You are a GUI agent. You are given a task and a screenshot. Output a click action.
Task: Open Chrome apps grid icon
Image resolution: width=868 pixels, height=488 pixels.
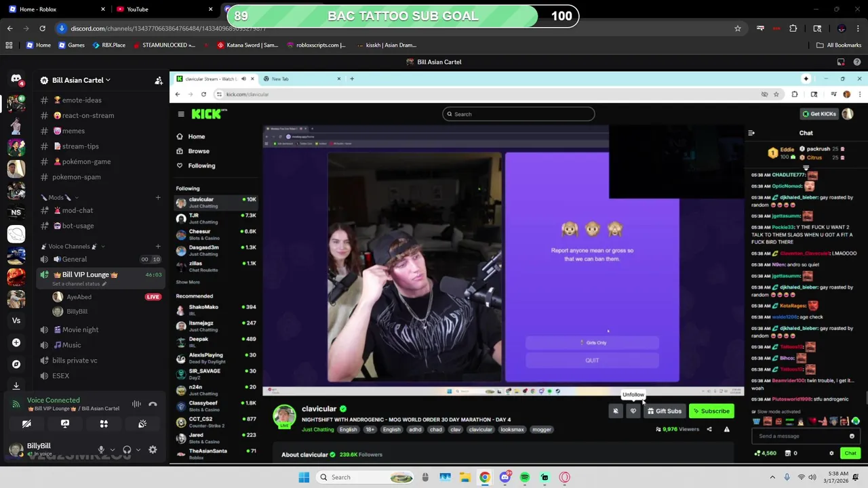[9, 45]
